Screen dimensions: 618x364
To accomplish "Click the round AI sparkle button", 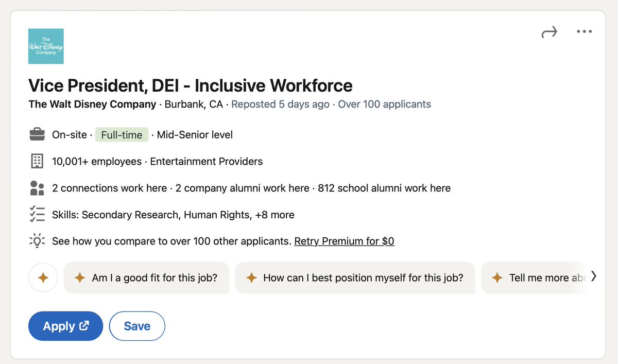I will pos(43,278).
